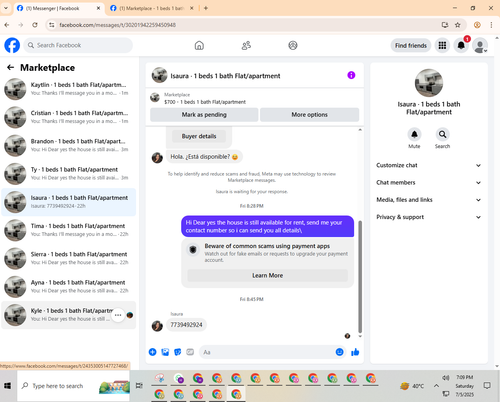Viewport: 500px width, 402px height.
Task: Show hidden system tray icons
Action: (436, 386)
